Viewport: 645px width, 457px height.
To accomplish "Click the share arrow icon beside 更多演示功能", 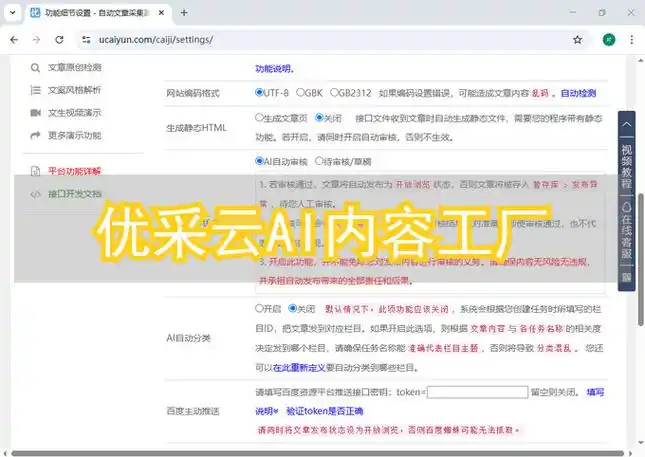I will click(36, 135).
